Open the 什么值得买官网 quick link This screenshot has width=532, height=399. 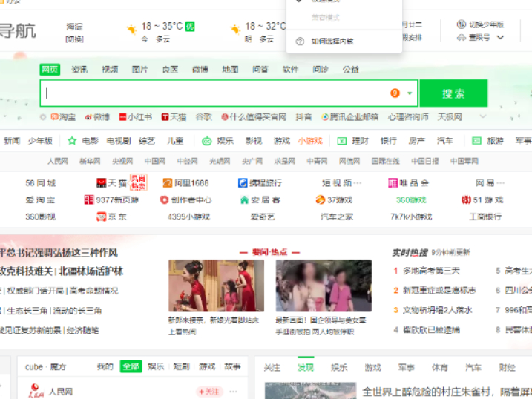(254, 117)
